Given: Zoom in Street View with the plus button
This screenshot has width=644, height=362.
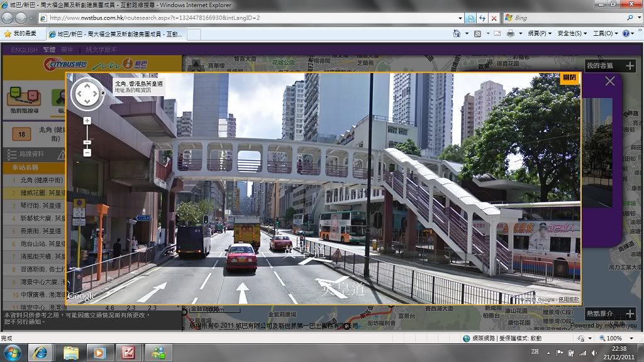Looking at the screenshot, I should 87,121.
